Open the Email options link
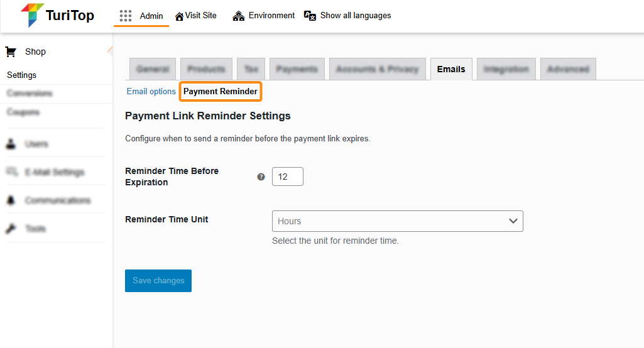 tap(151, 92)
